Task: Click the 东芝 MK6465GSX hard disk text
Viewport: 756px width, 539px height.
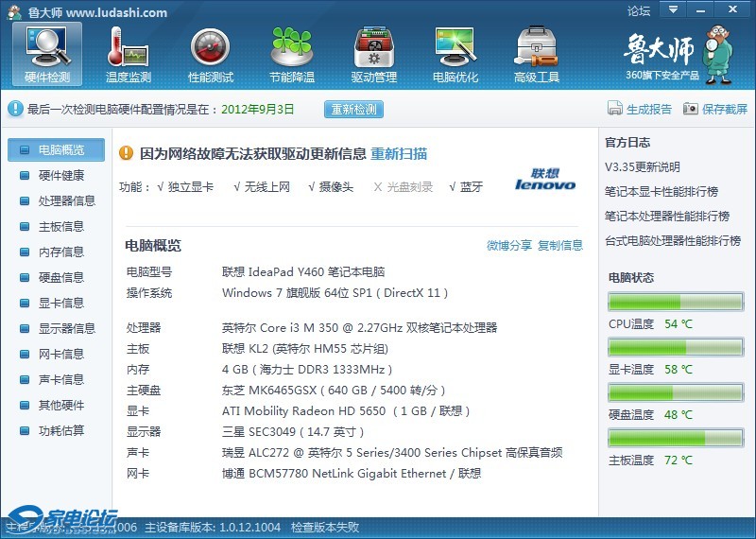Action: (334, 391)
